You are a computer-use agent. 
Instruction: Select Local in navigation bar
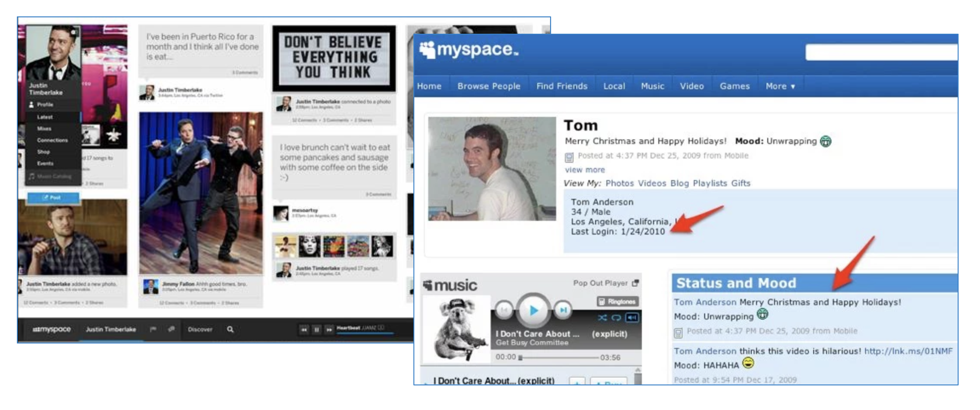[x=614, y=86]
